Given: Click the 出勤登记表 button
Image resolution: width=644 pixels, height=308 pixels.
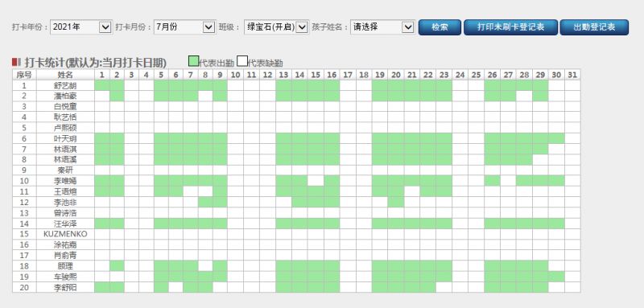Looking at the screenshot, I should (x=594, y=27).
